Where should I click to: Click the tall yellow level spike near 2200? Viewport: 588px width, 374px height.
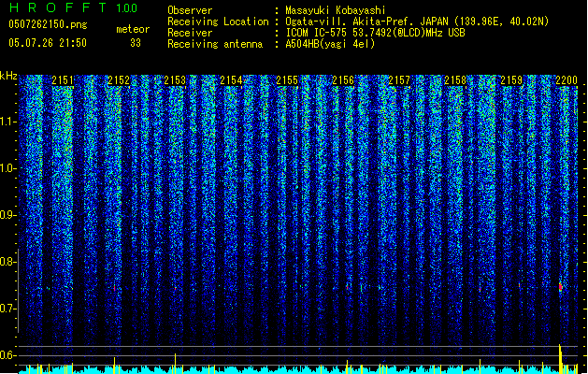pyautogui.click(x=560, y=359)
